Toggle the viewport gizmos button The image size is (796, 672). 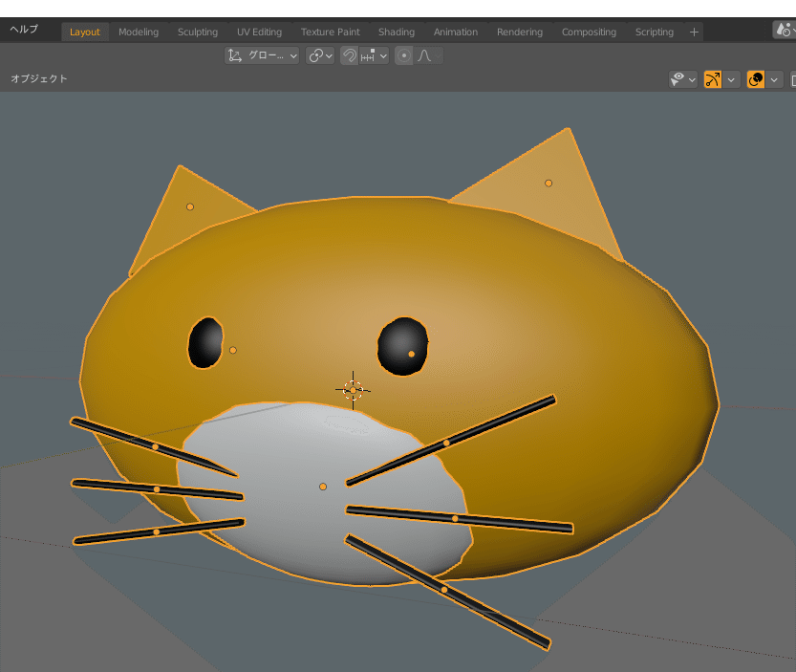tap(713, 79)
